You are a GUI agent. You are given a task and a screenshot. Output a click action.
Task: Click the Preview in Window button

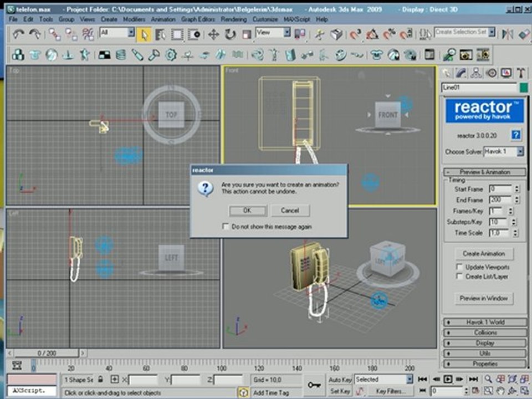484,298
